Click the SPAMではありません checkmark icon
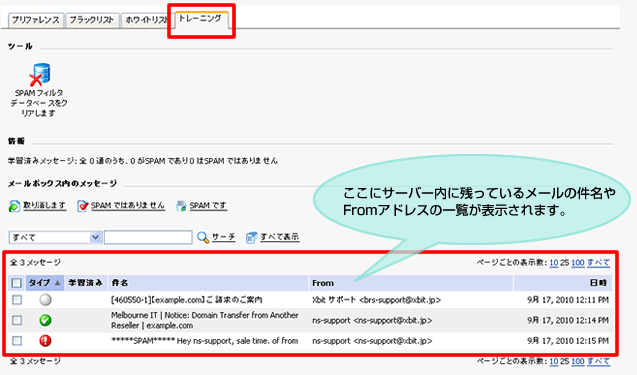This screenshot has width=637, height=375. point(82,206)
